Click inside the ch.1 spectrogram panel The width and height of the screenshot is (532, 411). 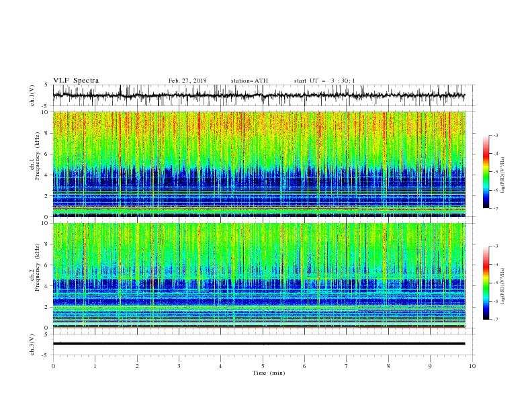259,164
